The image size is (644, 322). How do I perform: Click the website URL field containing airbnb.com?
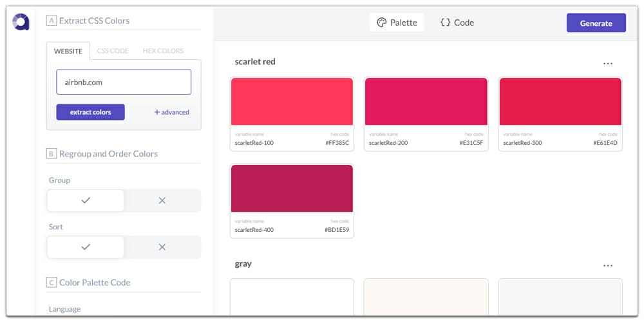click(x=124, y=82)
